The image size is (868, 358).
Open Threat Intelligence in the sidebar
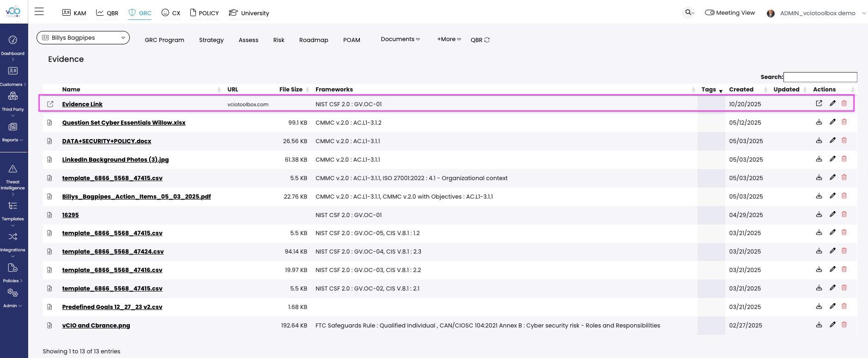pos(13,181)
